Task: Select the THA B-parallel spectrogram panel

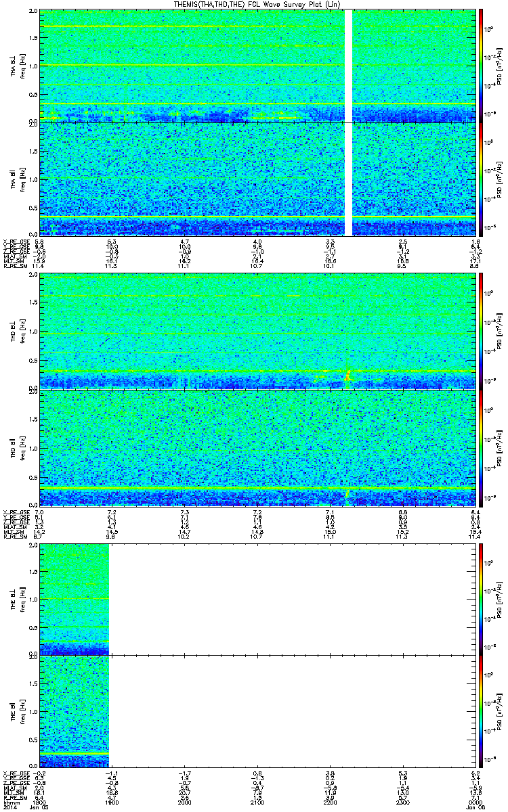Action: click(256, 179)
